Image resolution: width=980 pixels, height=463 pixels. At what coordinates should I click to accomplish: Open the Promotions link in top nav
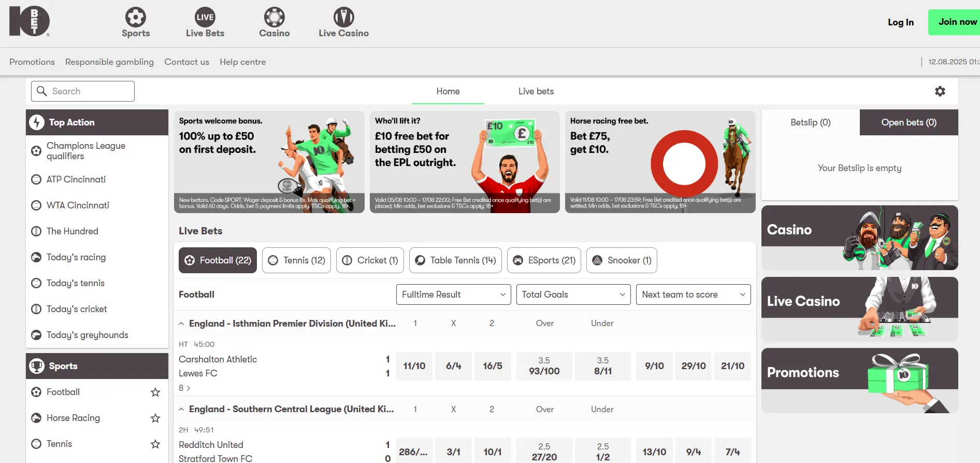(32, 62)
